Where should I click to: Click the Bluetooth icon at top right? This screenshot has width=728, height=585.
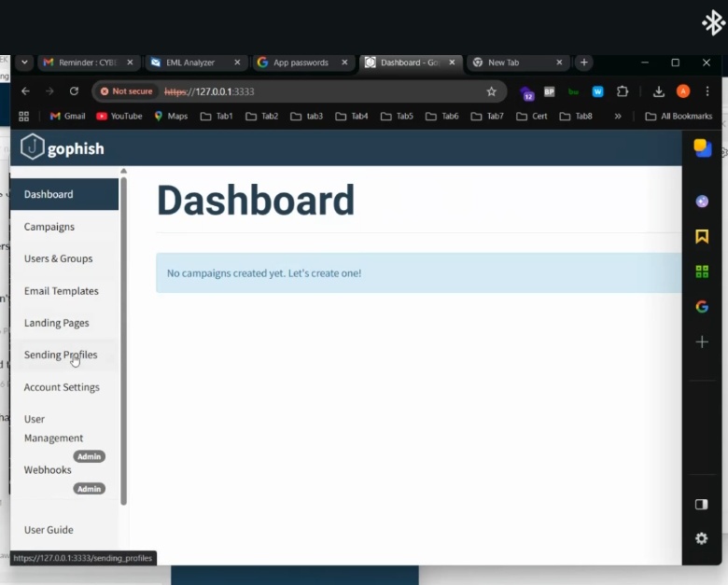click(714, 22)
